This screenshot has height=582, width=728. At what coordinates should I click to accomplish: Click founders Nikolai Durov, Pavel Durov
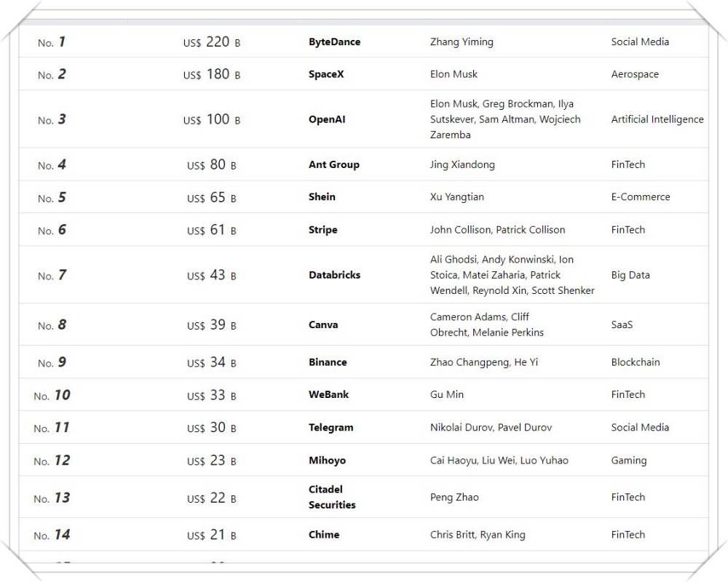(491, 428)
